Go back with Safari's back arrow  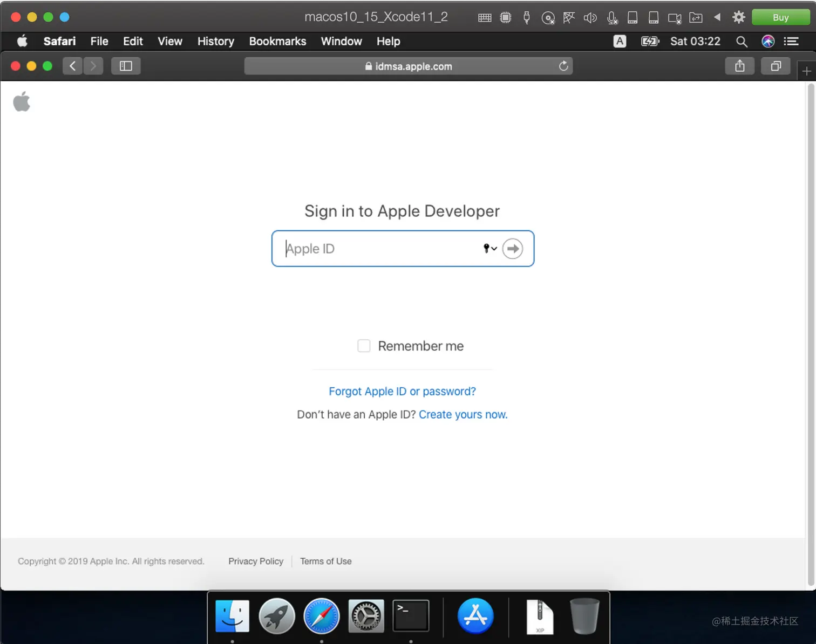[72, 66]
